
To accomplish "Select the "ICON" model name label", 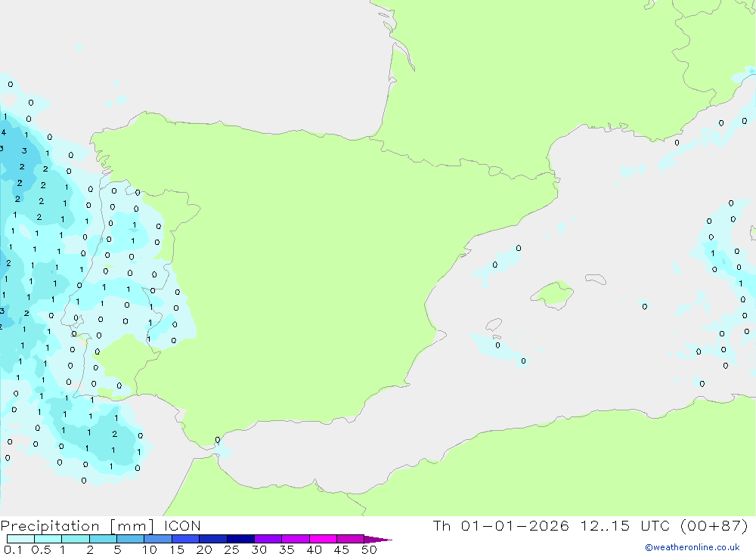I will [x=182, y=525].
